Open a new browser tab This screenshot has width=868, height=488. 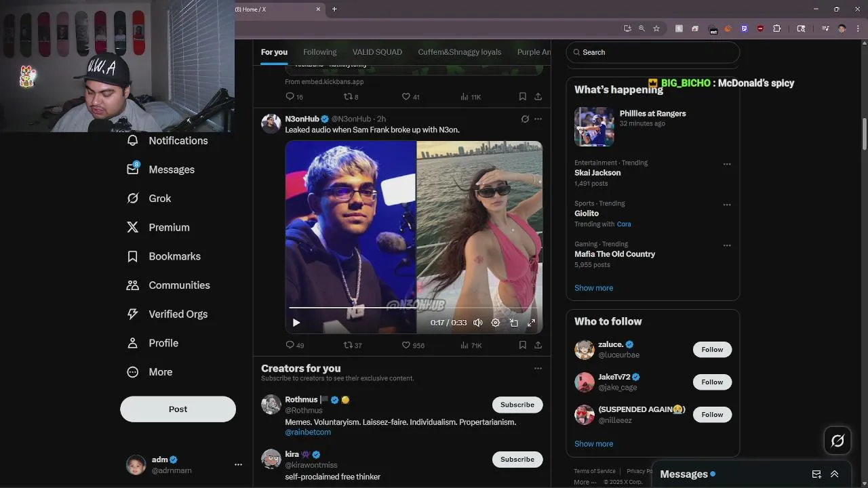coord(334,9)
